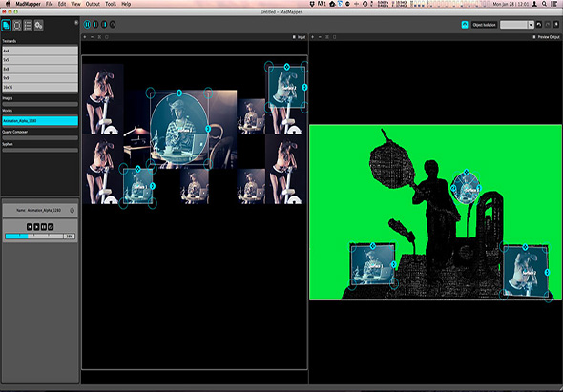563x392 pixels.
Task: Toggle the Input view lock checkbox
Action: (294, 37)
